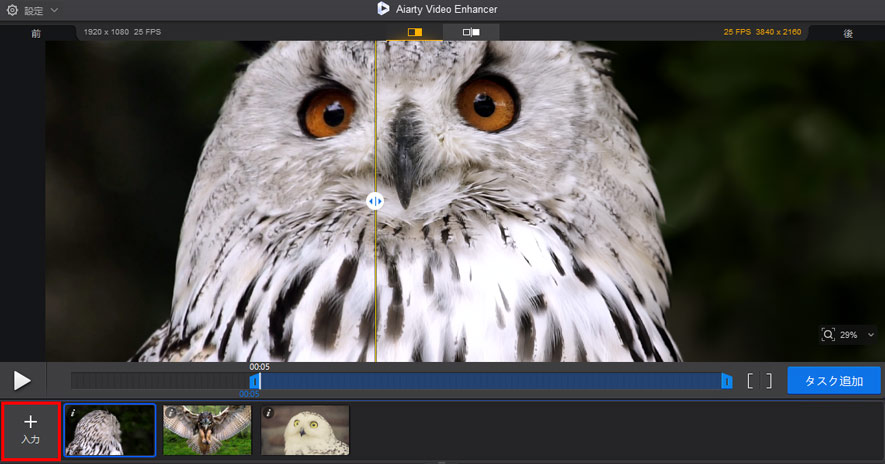Click the 後 label tab
This screenshot has height=464, width=885.
click(x=848, y=33)
